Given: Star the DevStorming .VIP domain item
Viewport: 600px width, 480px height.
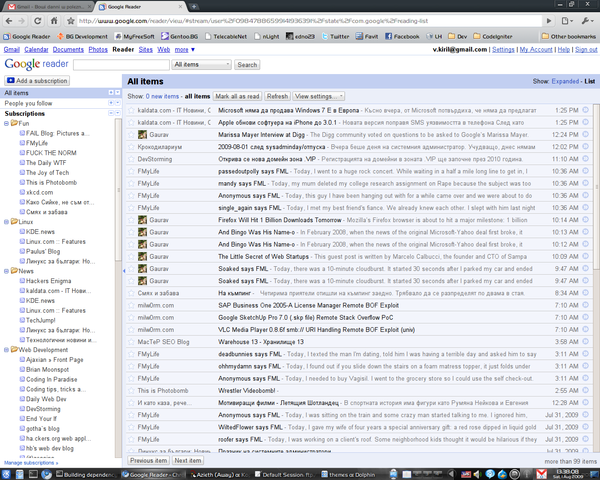Looking at the screenshot, I should [131, 159].
